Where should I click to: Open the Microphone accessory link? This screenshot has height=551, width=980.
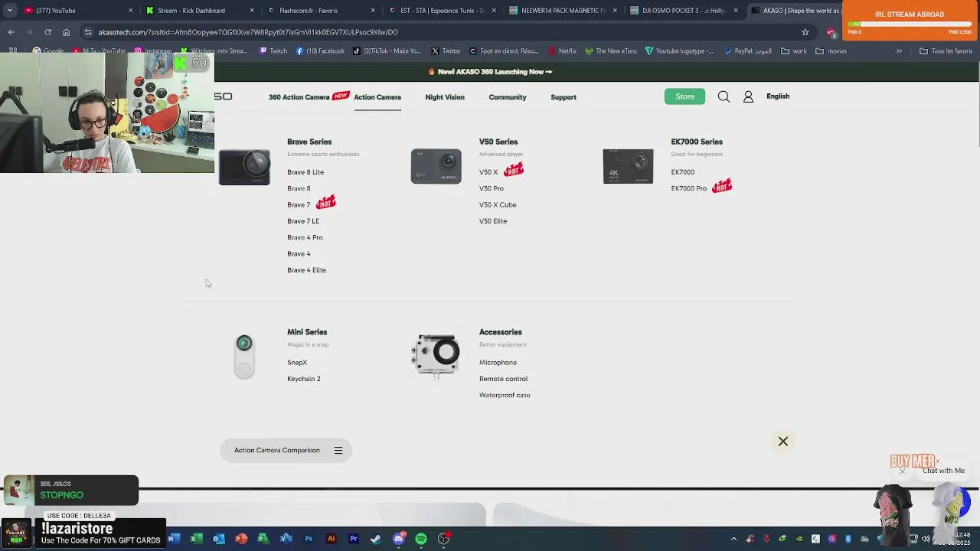[498, 363]
